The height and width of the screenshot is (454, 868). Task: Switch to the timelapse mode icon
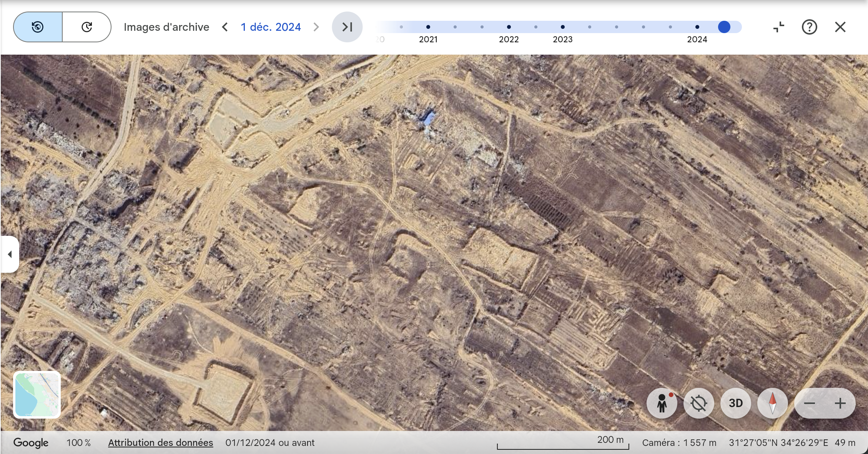pyautogui.click(x=87, y=27)
